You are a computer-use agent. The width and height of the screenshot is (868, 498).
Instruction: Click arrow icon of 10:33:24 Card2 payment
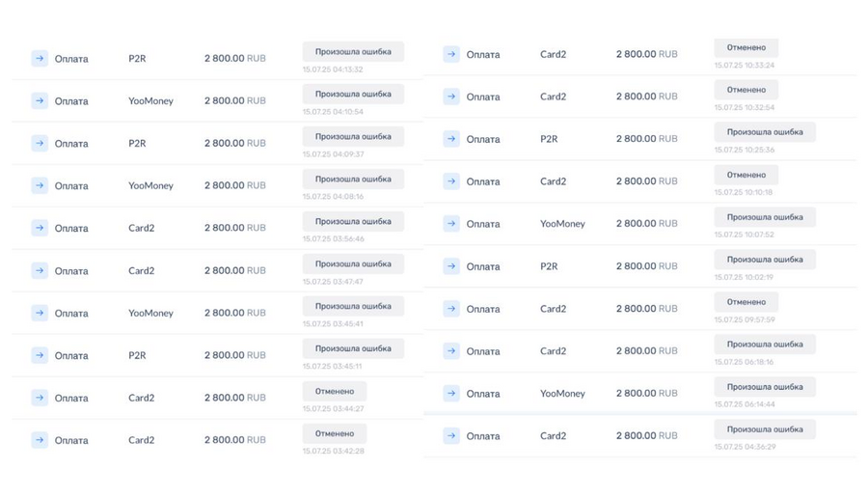coord(451,54)
